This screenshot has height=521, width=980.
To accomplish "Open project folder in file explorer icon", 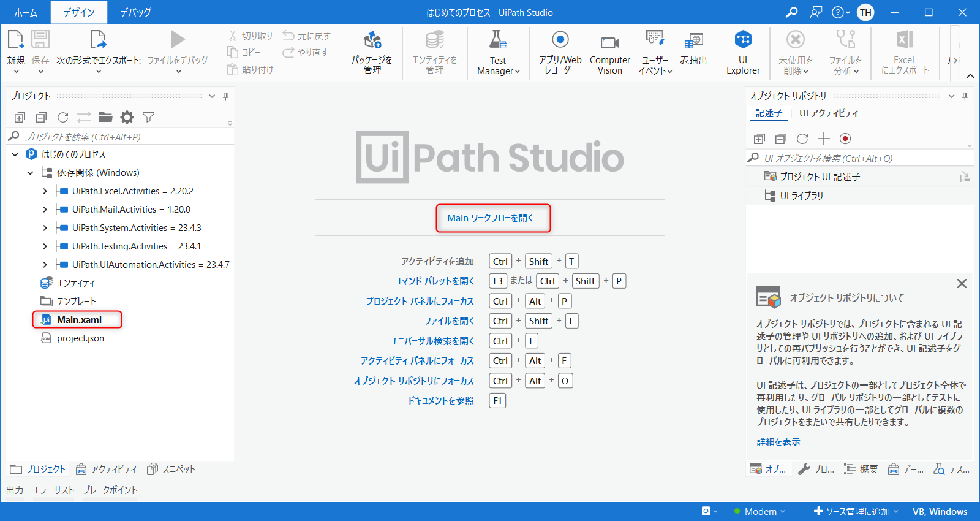I will (x=105, y=117).
